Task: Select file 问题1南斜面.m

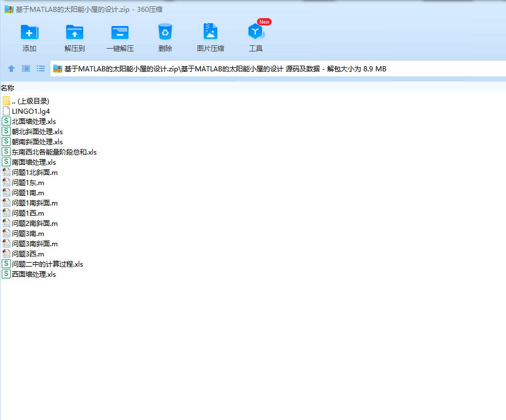Action: (30, 203)
